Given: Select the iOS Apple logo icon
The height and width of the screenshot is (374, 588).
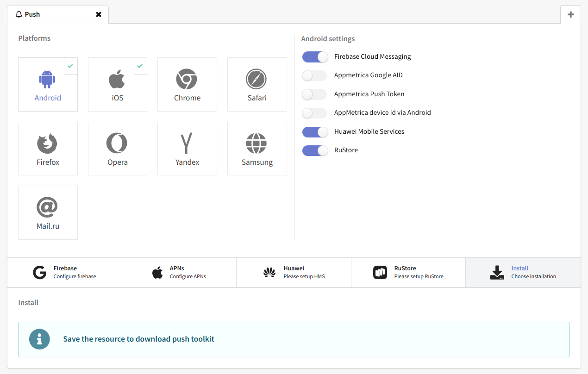Looking at the screenshot, I should [117, 79].
